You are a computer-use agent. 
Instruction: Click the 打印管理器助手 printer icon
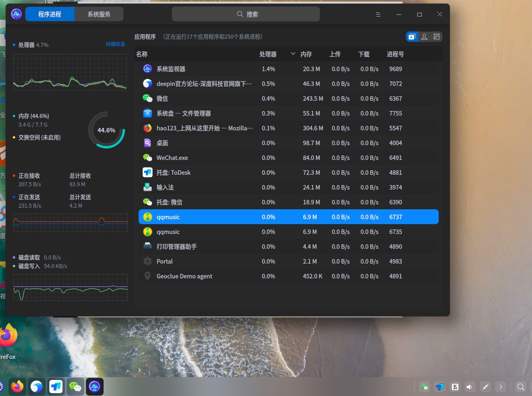coord(148,247)
